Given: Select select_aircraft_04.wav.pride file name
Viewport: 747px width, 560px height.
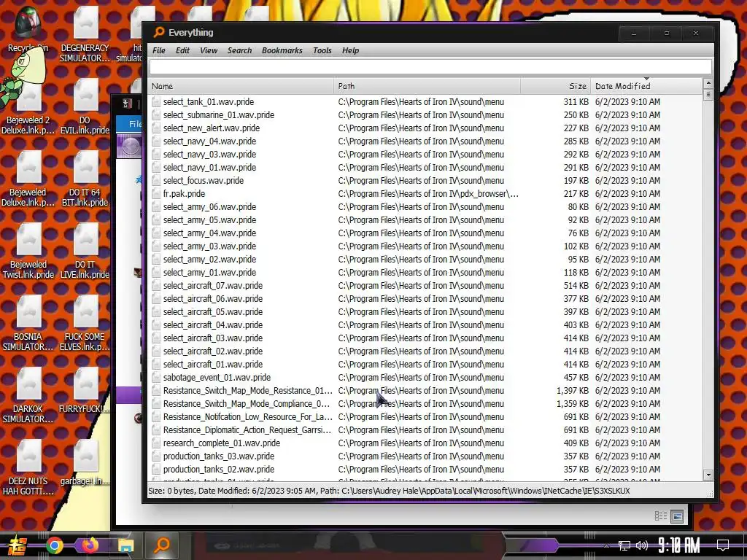Looking at the screenshot, I should point(213,325).
